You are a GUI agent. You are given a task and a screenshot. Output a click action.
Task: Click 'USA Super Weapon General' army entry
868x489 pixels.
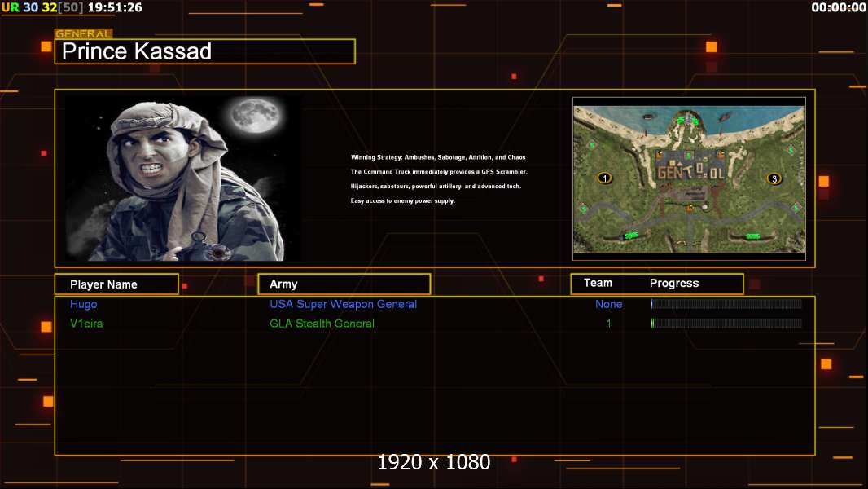[344, 304]
